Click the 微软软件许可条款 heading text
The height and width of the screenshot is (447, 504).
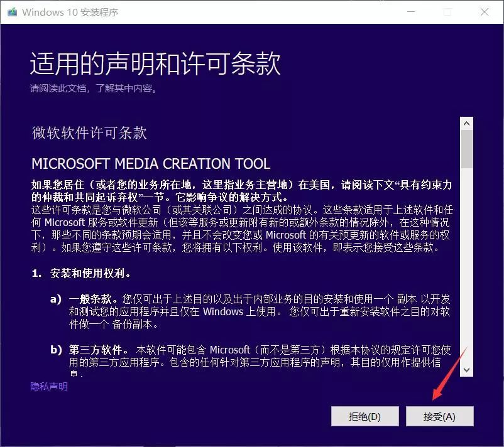click(88, 133)
